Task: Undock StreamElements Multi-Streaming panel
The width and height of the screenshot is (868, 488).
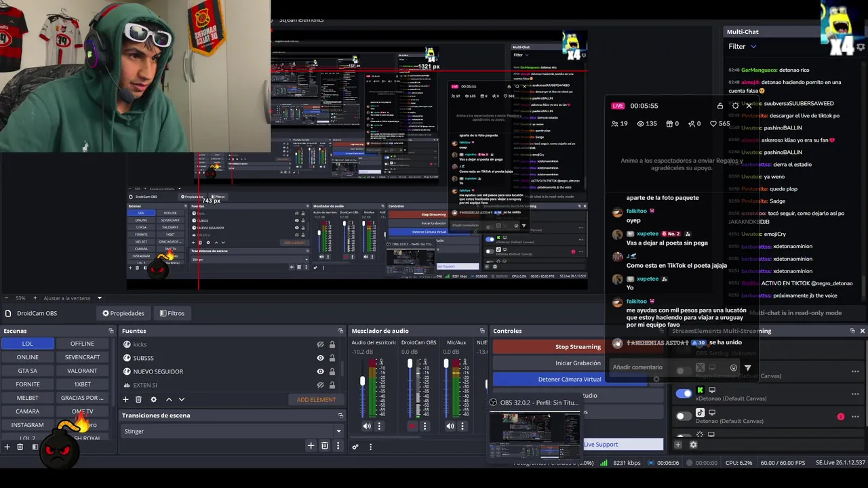Action: click(x=852, y=331)
